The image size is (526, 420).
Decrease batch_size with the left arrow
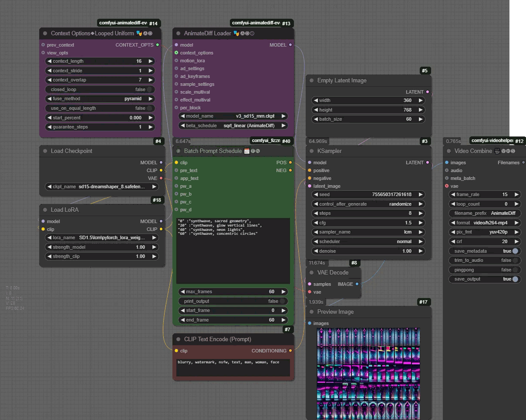315,119
